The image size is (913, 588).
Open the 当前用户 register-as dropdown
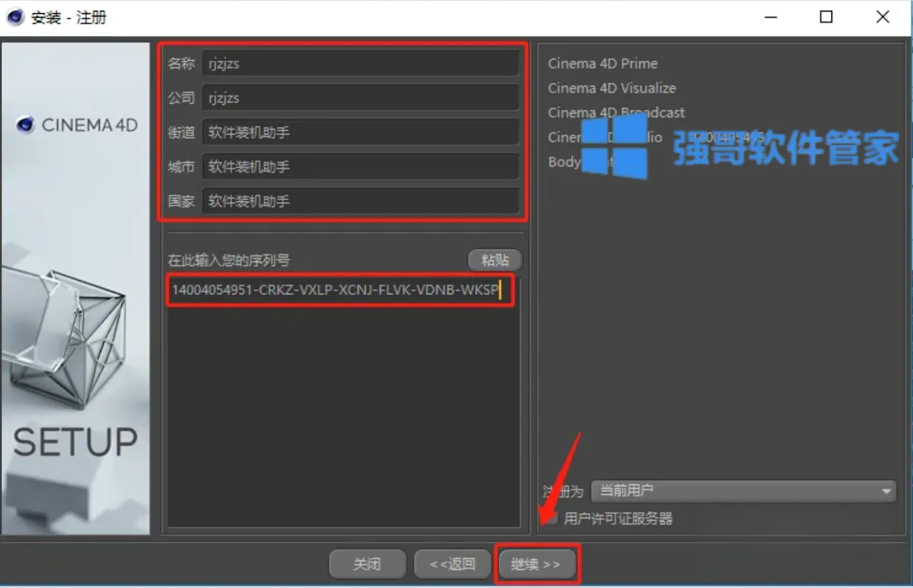[x=744, y=491]
